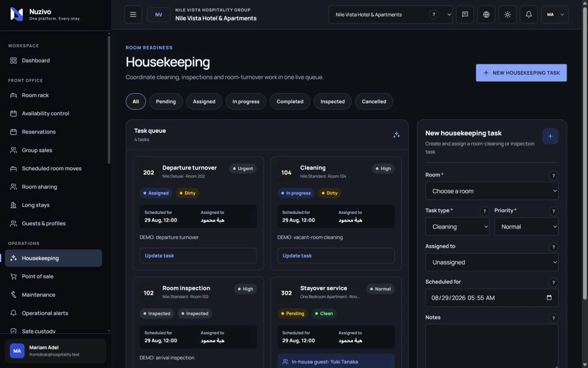
Task: Open the notifications bell
Action: pos(529,14)
